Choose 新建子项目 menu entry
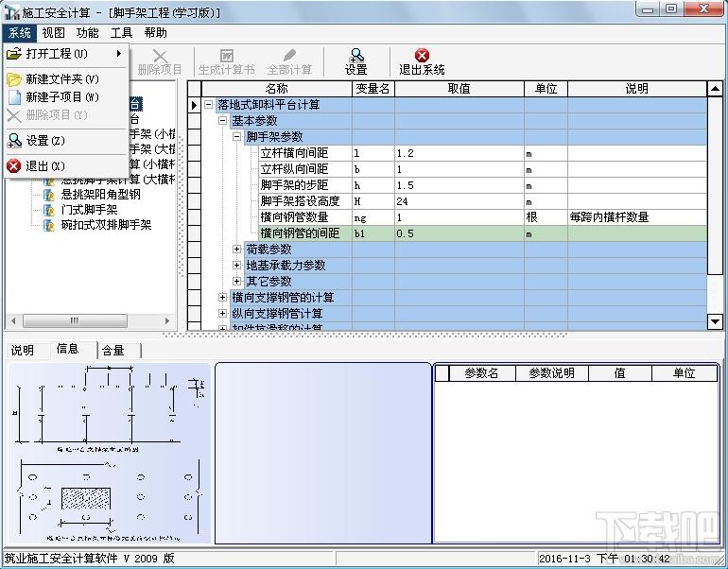Image resolution: width=728 pixels, height=569 pixels. tap(66, 97)
